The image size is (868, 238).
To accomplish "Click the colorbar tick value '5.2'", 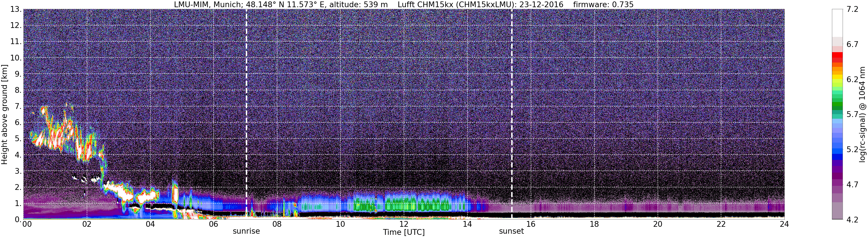I will [x=852, y=150].
